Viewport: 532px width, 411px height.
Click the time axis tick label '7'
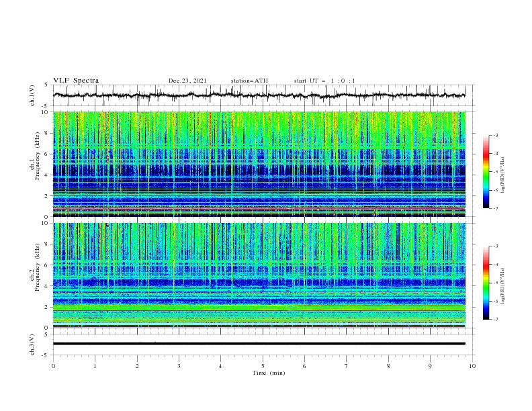pyautogui.click(x=347, y=366)
